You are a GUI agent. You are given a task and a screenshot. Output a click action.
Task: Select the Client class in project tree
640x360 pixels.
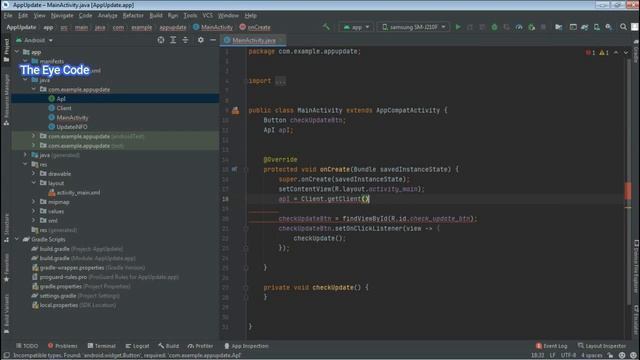click(x=64, y=108)
